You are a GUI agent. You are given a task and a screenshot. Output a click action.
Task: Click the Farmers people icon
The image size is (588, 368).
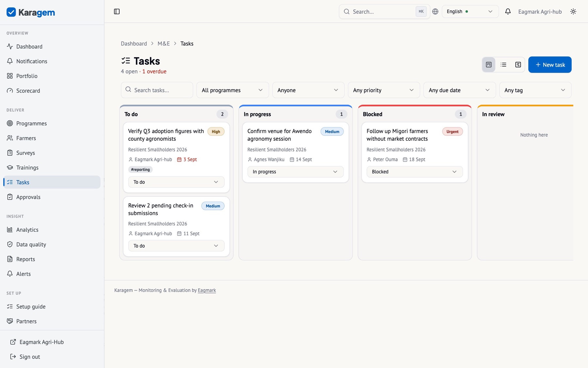[x=10, y=138]
